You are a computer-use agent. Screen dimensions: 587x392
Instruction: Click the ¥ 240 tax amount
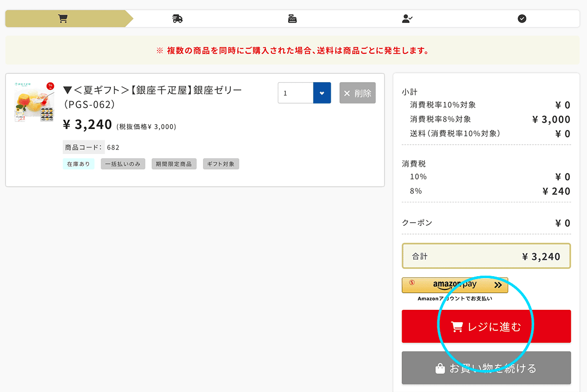pos(557,191)
